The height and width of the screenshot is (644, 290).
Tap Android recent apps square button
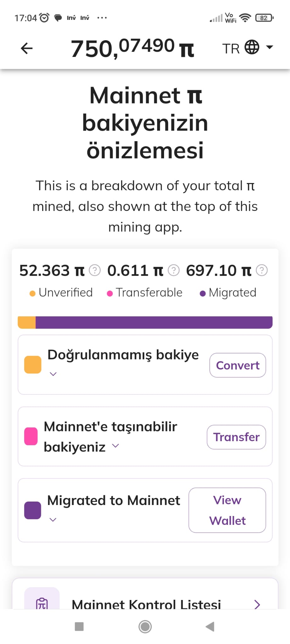pyautogui.click(x=79, y=626)
